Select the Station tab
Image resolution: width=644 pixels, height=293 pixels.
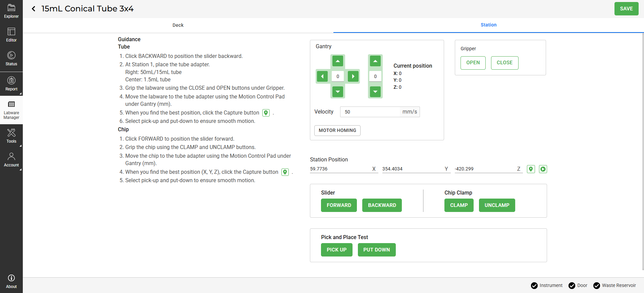point(488,25)
